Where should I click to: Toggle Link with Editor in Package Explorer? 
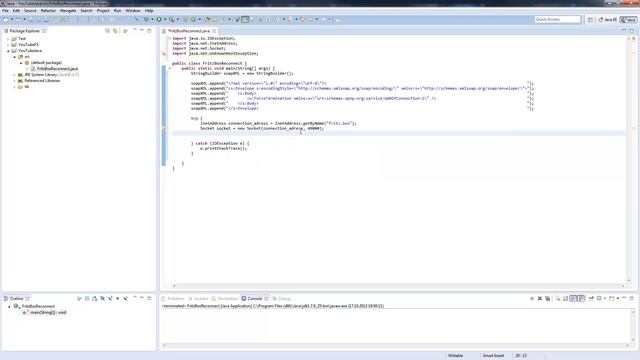(116, 31)
